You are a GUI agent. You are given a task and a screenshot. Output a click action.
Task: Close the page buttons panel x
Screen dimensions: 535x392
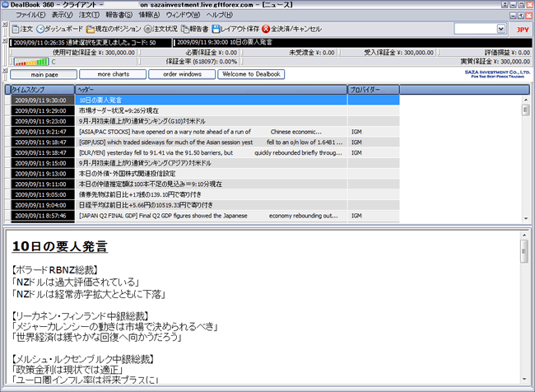tap(4, 71)
